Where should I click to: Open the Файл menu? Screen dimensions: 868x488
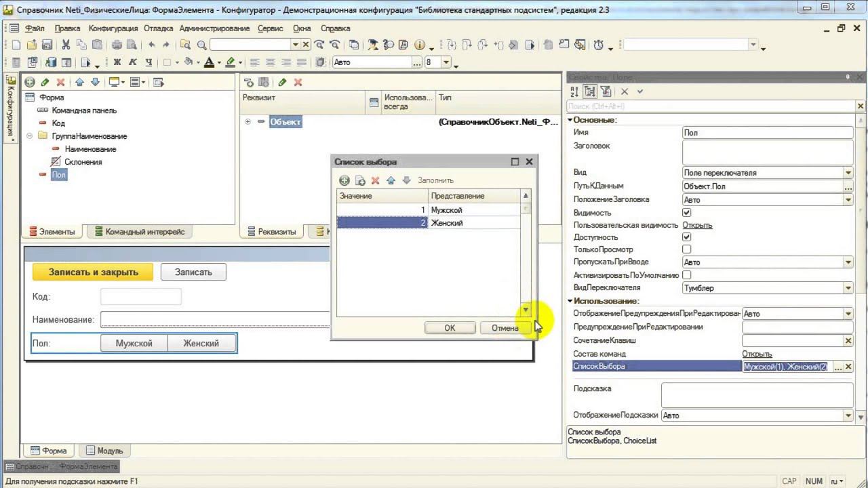35,28
